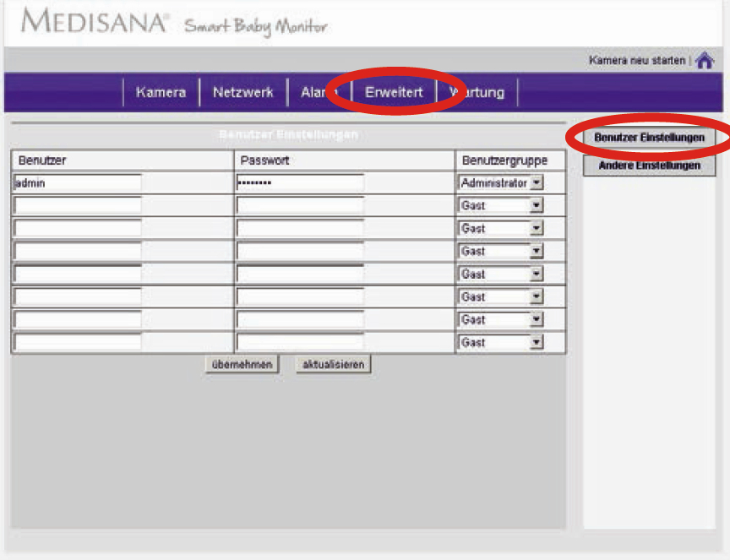730x560 pixels.
Task: Click the second row Passwort input field
Action: pos(300,206)
